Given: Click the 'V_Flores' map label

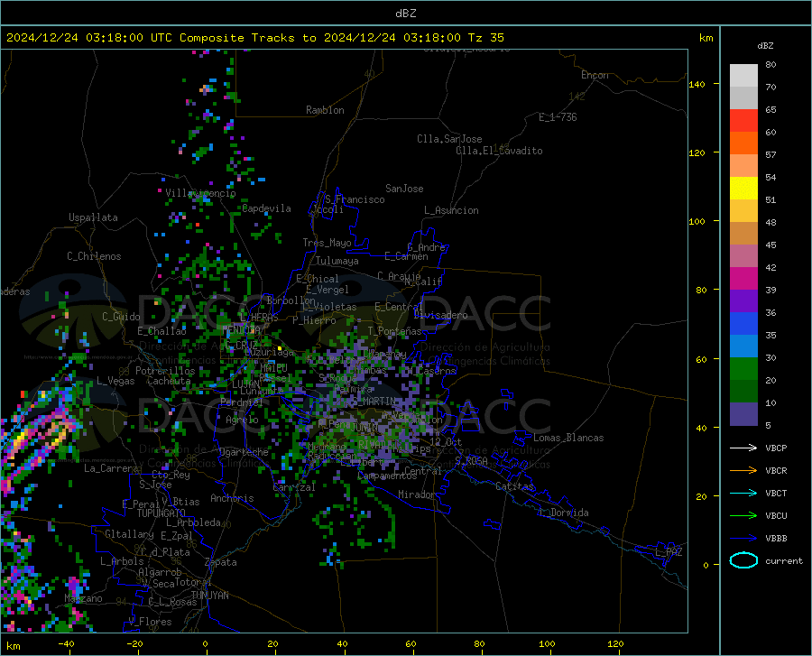Looking at the screenshot, I should (150, 622).
